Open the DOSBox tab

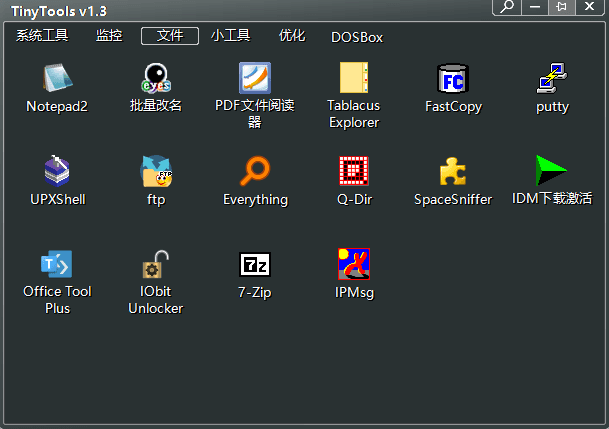coord(357,37)
